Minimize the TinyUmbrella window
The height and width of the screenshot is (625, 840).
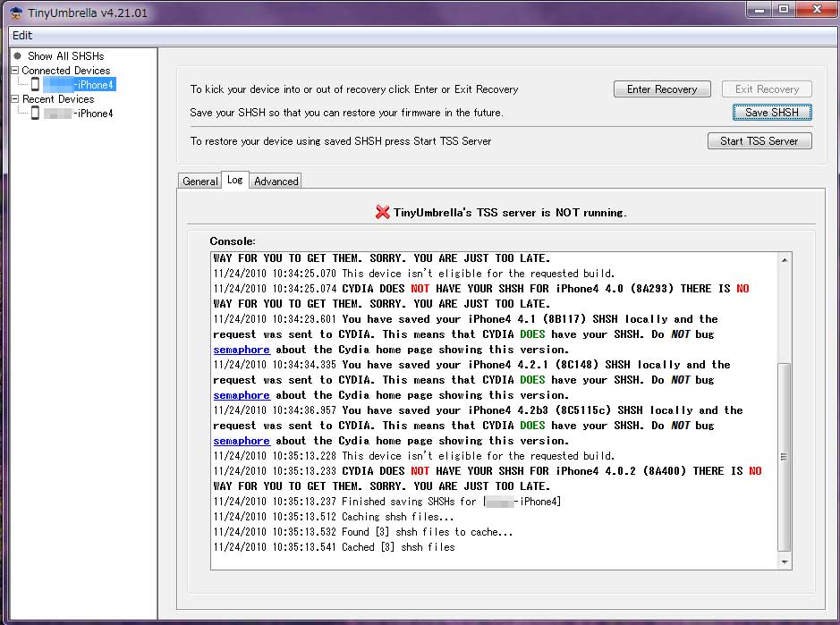pos(759,10)
